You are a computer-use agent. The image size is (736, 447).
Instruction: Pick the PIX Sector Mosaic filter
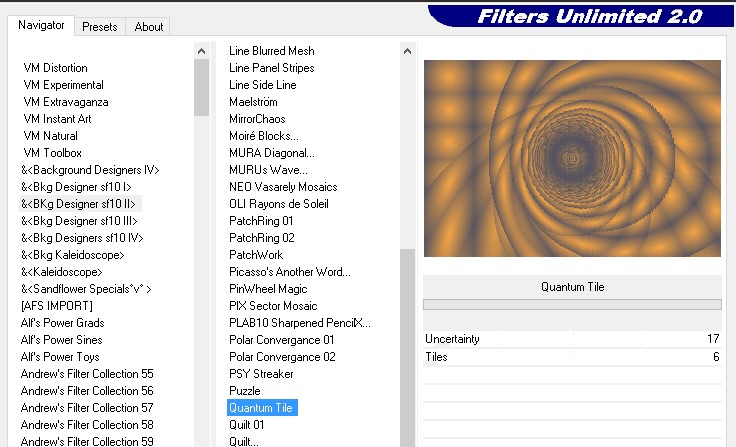pyautogui.click(x=274, y=306)
